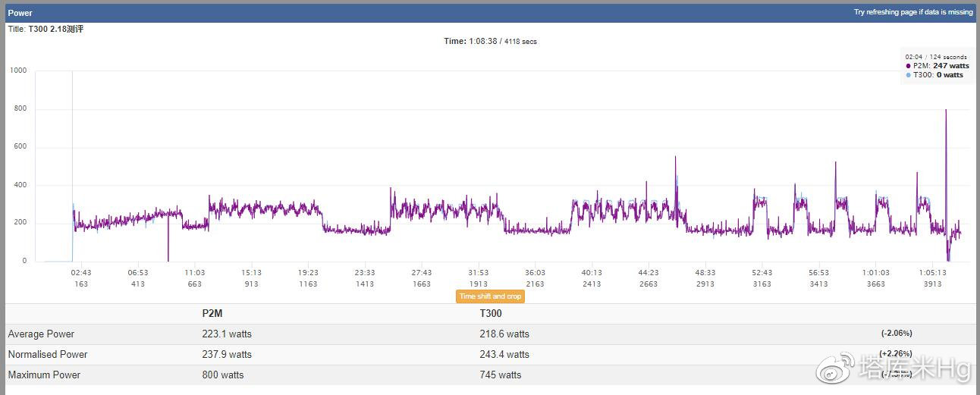This screenshot has height=395, width=980.
Task: Click the "Time shift and crop" button
Action: tap(489, 296)
